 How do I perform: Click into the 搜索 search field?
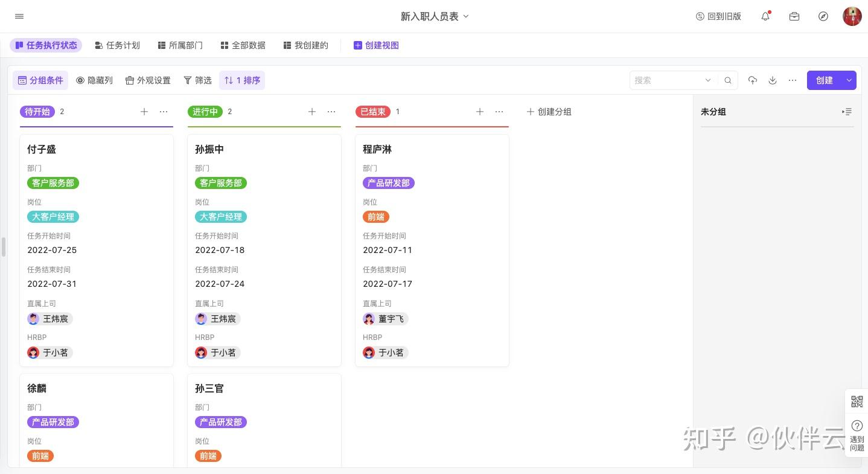(x=666, y=80)
